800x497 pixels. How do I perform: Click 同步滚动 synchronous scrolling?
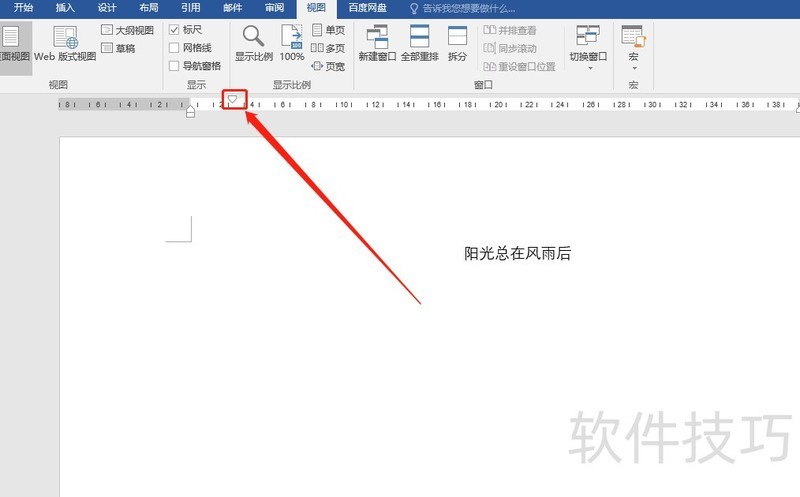pos(510,48)
